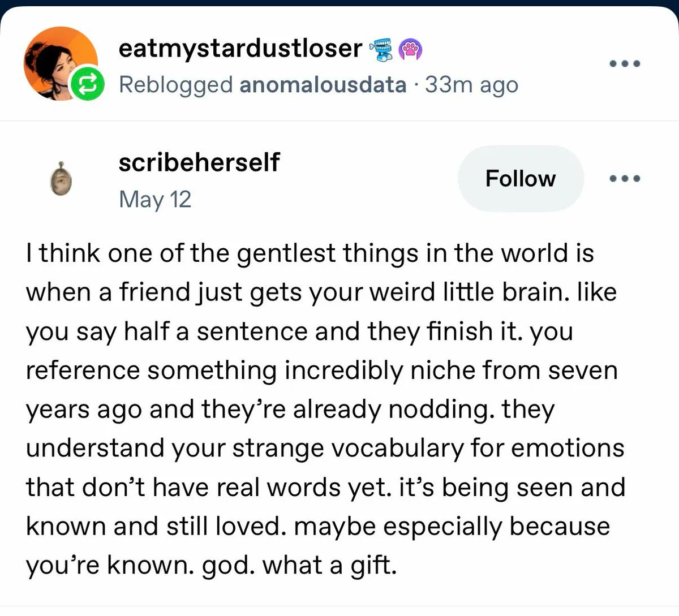Open the anomalousdata blog link
679x616 pixels.
tap(323, 85)
